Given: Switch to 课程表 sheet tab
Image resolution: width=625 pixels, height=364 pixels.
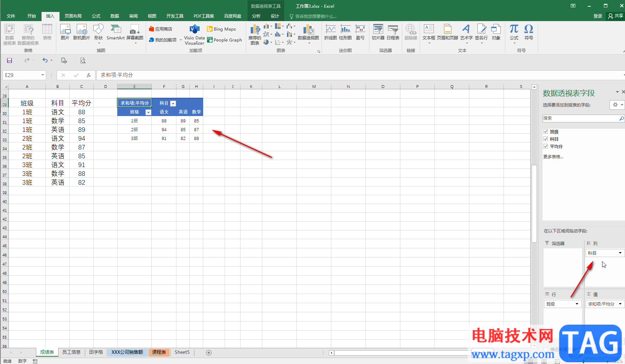Looking at the screenshot, I should pos(159,352).
